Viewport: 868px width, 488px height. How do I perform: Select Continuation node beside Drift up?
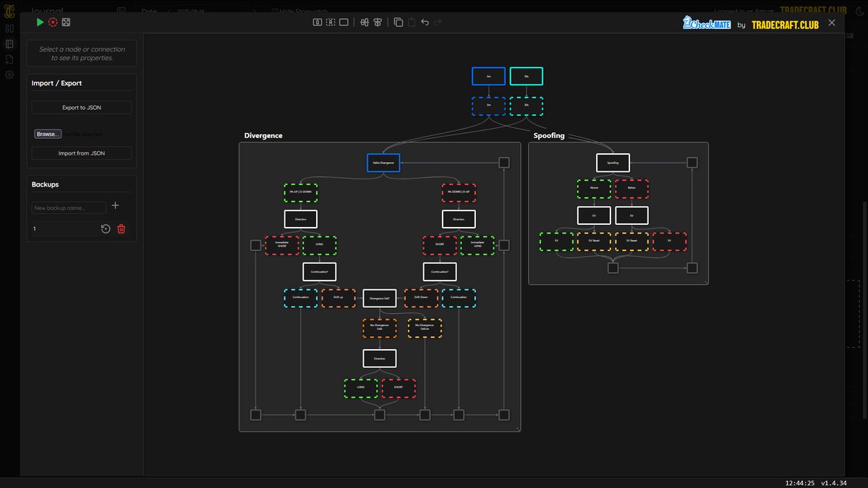coord(301,298)
